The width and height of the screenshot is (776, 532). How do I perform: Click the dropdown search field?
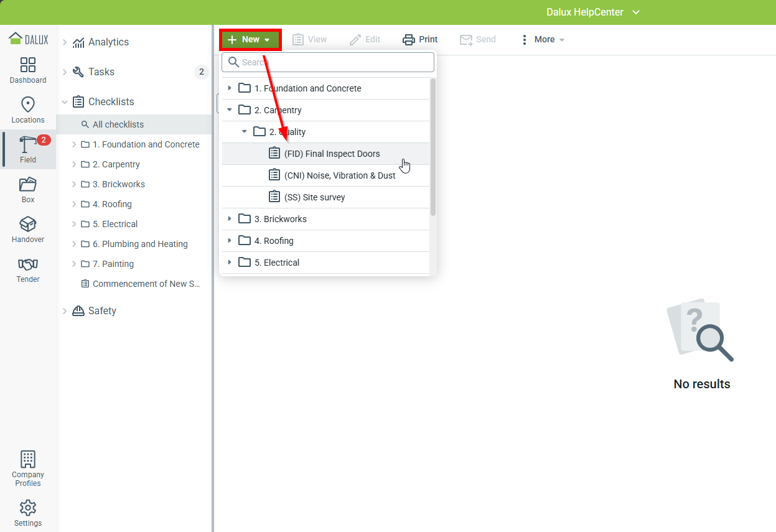[328, 62]
